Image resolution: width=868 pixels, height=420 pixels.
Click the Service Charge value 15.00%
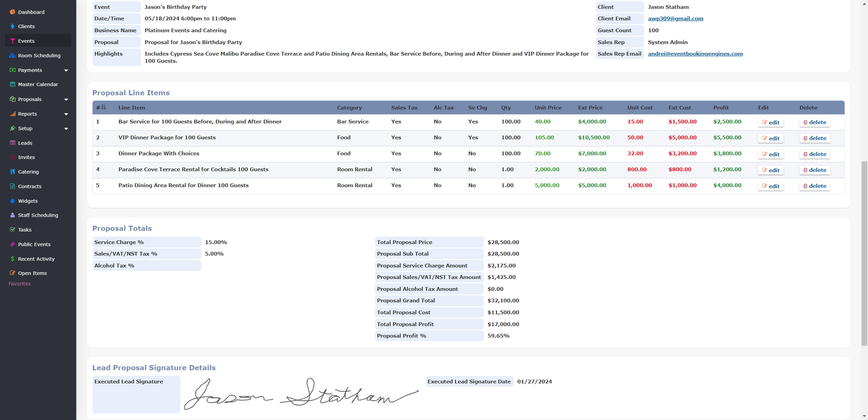click(216, 242)
